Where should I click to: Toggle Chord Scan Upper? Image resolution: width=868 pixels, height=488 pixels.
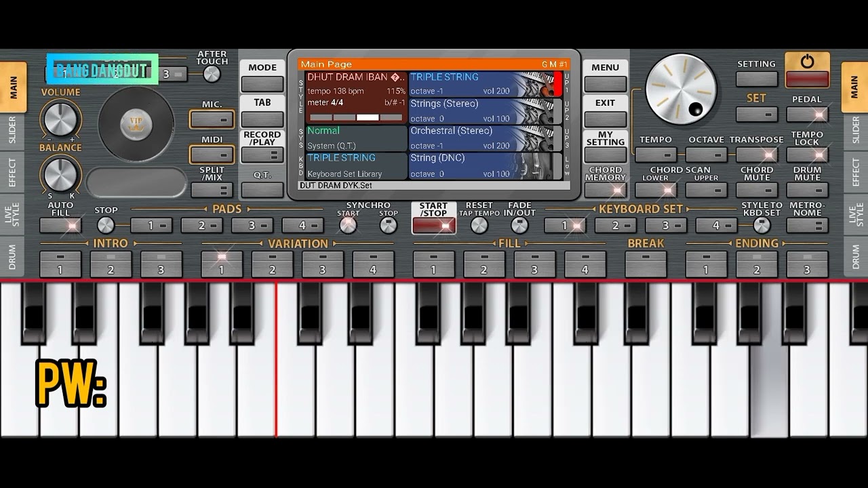tap(707, 190)
